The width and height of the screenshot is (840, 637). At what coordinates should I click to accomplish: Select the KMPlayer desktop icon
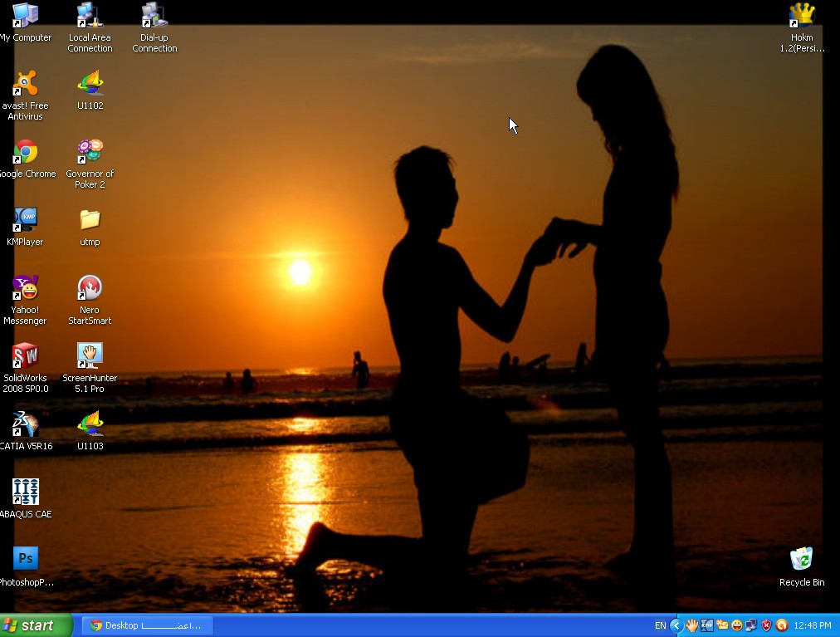point(25,220)
